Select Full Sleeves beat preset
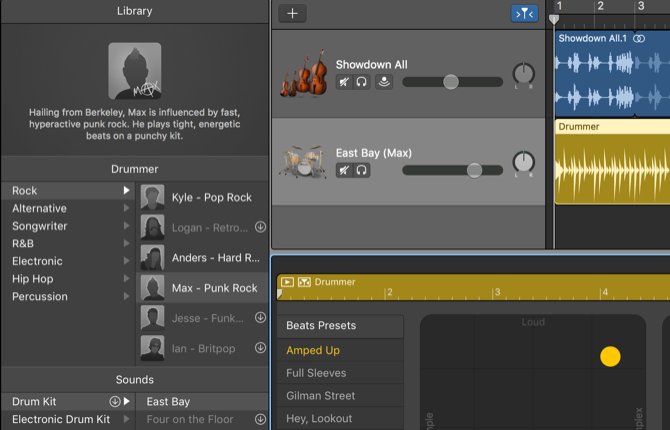The width and height of the screenshot is (670, 430). (340, 373)
